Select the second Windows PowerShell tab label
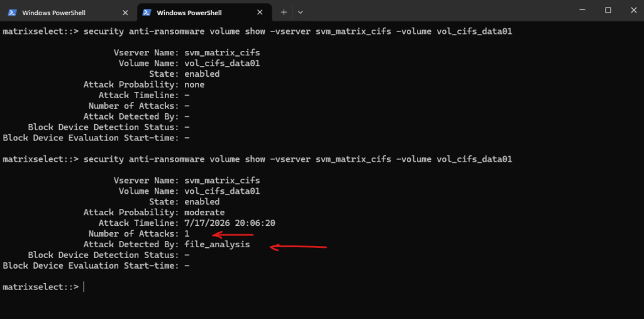 (x=189, y=13)
